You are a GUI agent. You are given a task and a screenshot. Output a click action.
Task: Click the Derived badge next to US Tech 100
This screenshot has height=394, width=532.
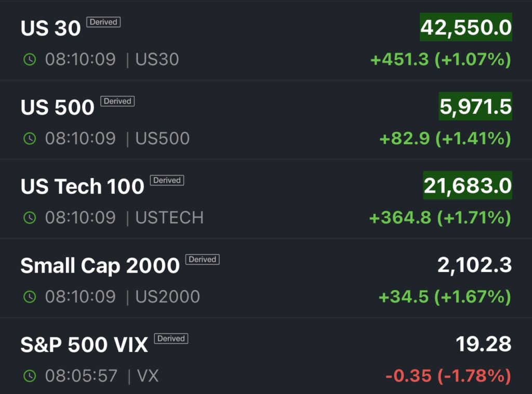(167, 181)
